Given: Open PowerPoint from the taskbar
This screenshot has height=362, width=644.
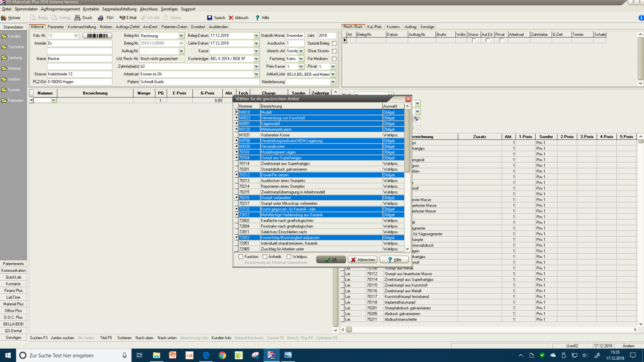Looking at the screenshot, I should (173, 355).
